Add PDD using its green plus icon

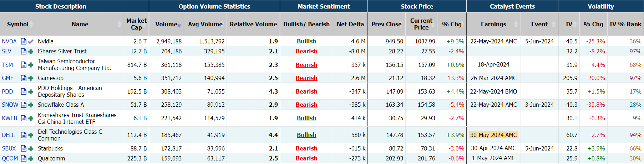point(31,91)
